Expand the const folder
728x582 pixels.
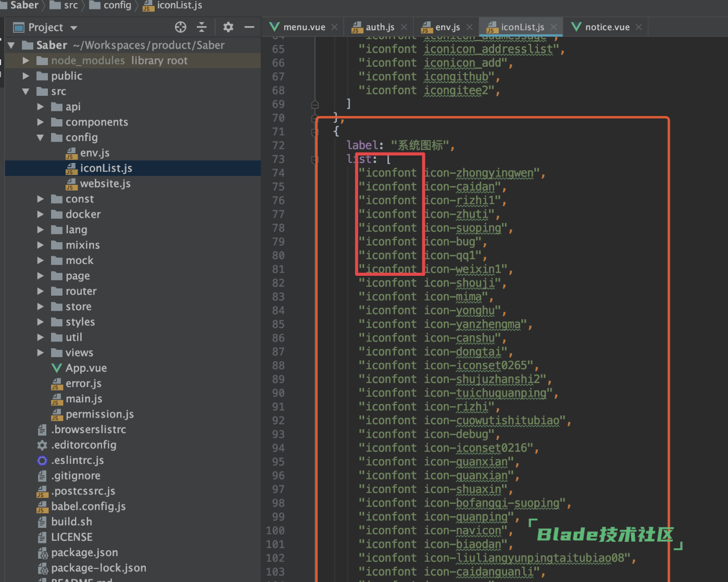tap(40, 199)
